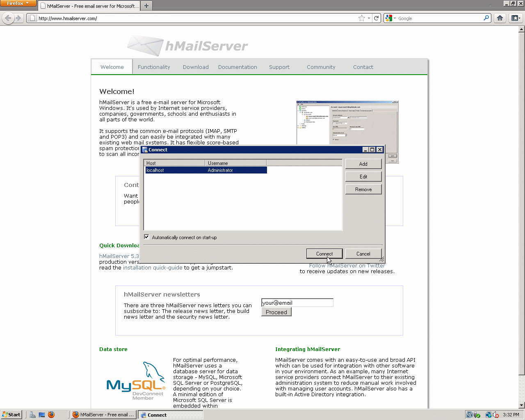Click the Remove button in Connect dialog
Image resolution: width=525 pixels, height=420 pixels.
coord(363,189)
